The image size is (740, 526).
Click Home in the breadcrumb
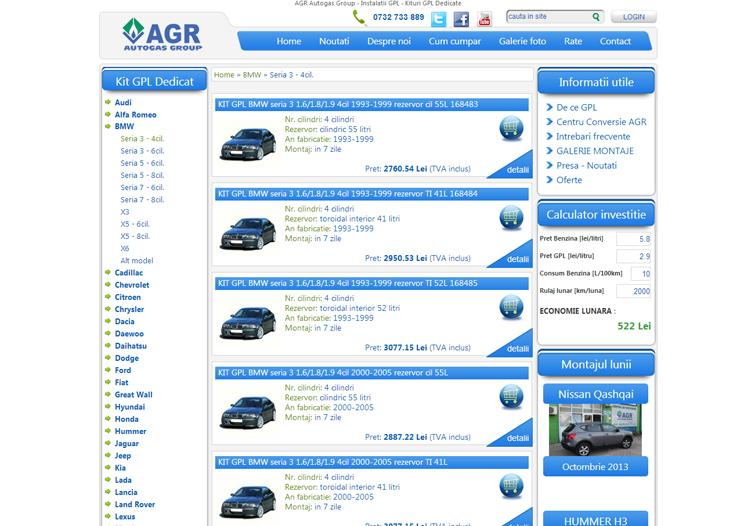point(224,75)
